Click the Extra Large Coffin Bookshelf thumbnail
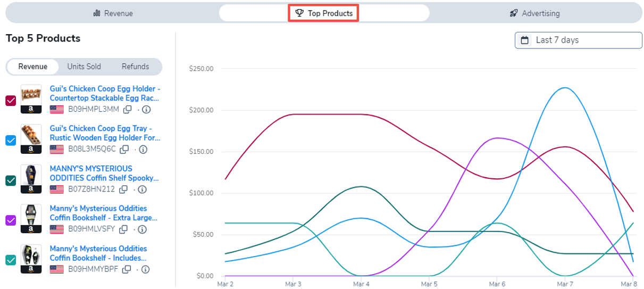Image resolution: width=644 pixels, height=289 pixels. click(31, 219)
